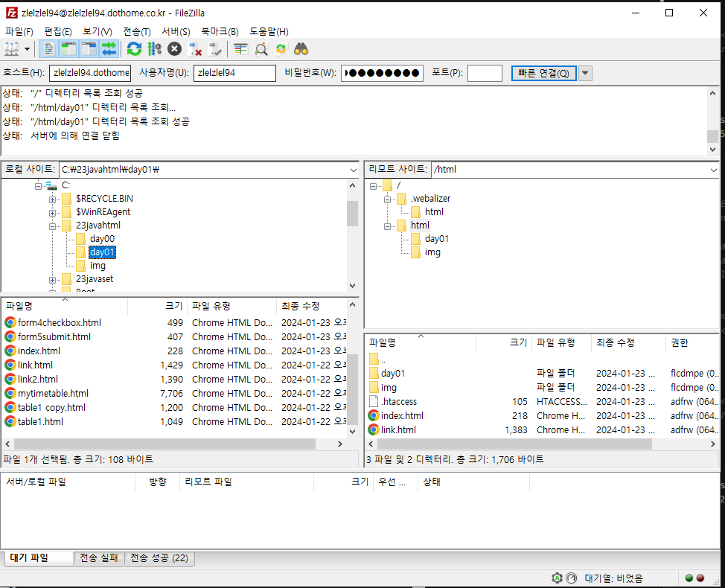The image size is (725, 588).
Task: Focus the 포트 port input field
Action: pos(485,73)
